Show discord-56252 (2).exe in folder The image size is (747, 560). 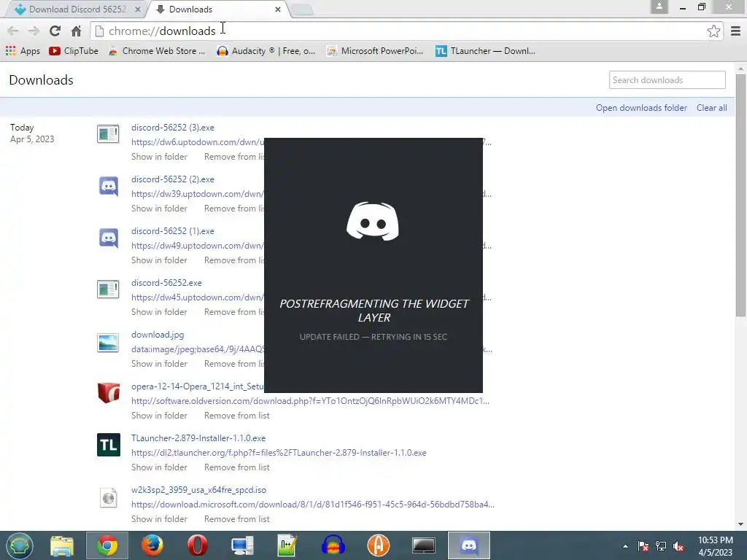click(159, 209)
